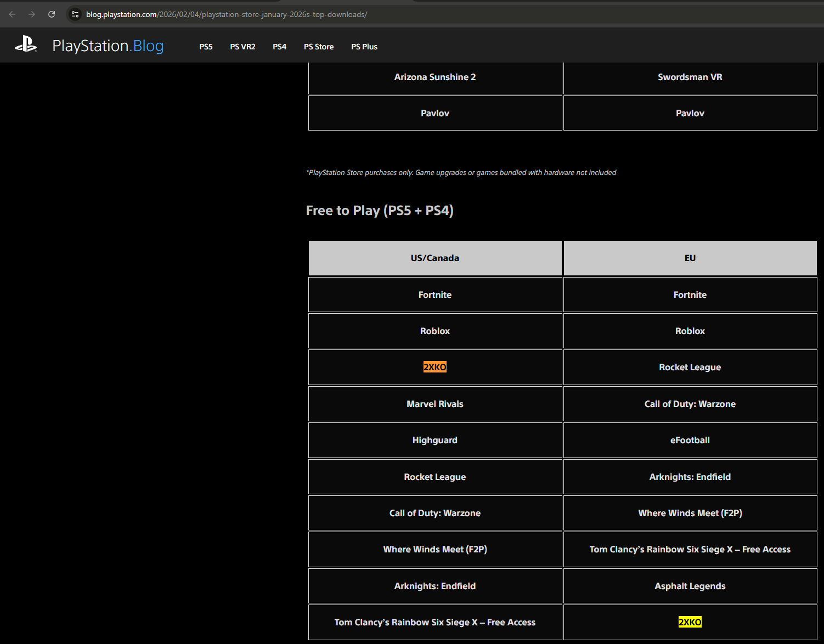This screenshot has height=644, width=824.
Task: Click Rocket League in the EU column
Action: click(690, 367)
